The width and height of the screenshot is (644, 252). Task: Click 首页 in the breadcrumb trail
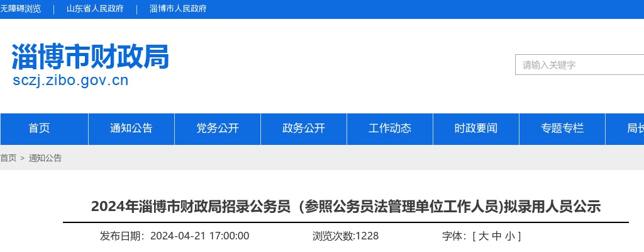tap(8, 158)
